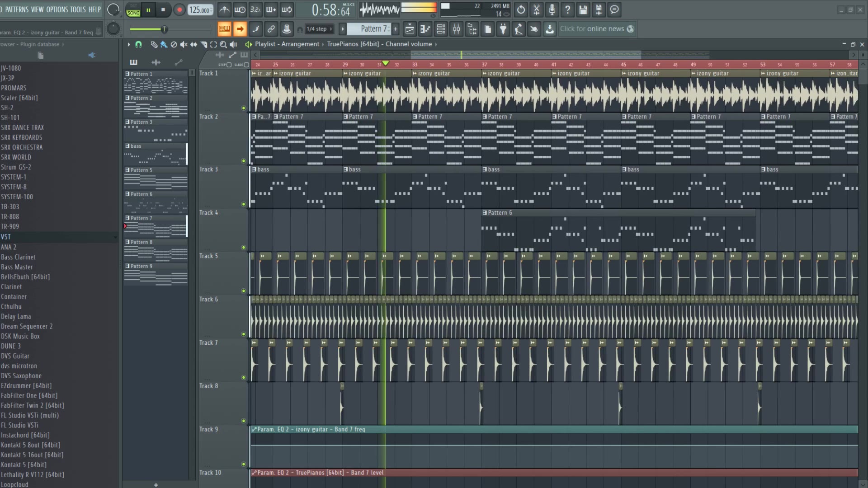Toggle the playlist snap magnet
Viewport: 868px width, 488px height.
point(139,44)
